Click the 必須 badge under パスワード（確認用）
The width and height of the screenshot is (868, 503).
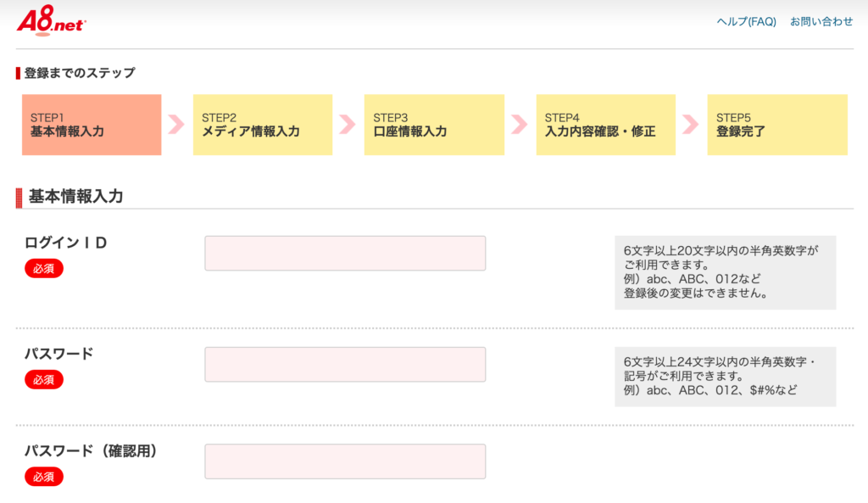point(43,478)
